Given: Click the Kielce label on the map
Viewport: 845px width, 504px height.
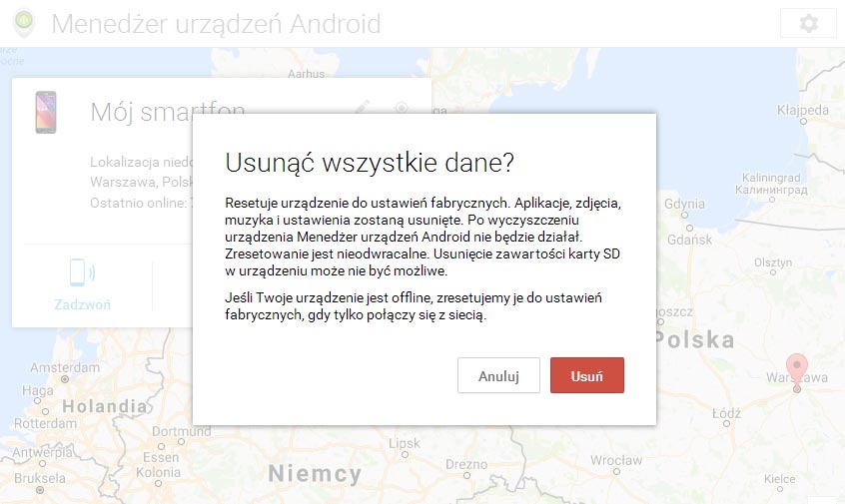Looking at the screenshot, I should pos(779,479).
